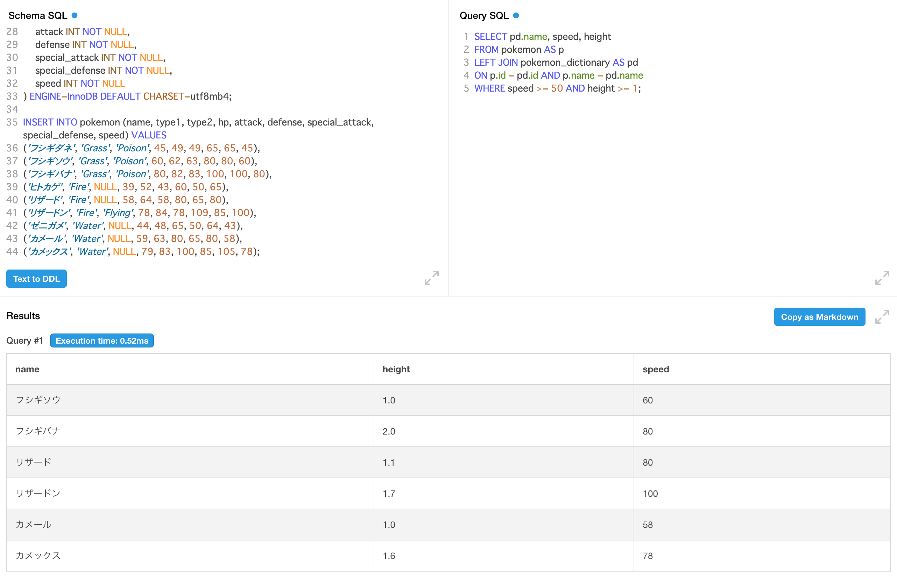Click schema line 35 INSERT INTO pokemon
897x588 pixels.
198,128
